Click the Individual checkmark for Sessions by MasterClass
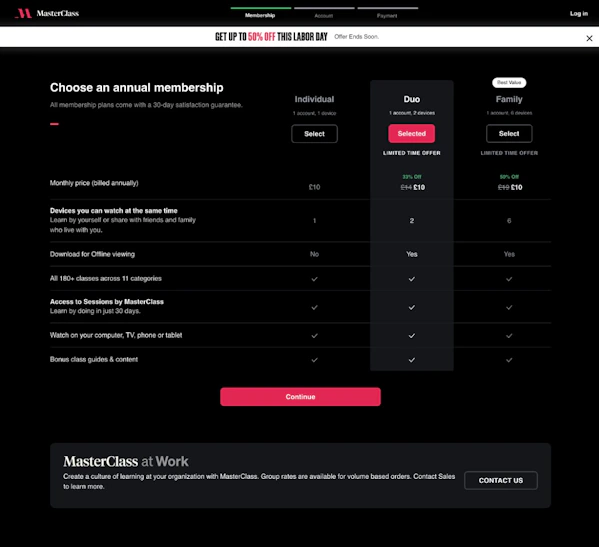The height and width of the screenshot is (547, 599). pos(314,307)
